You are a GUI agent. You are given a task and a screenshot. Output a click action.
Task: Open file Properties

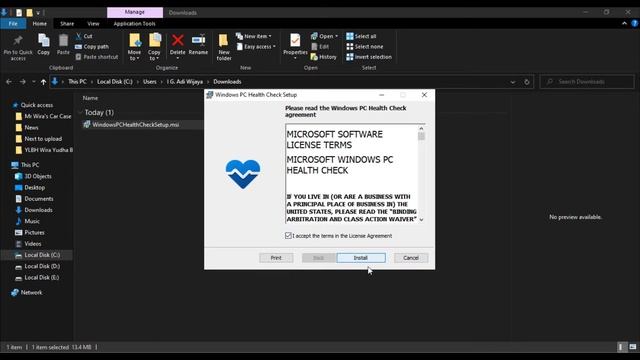pyautogui.click(x=295, y=46)
